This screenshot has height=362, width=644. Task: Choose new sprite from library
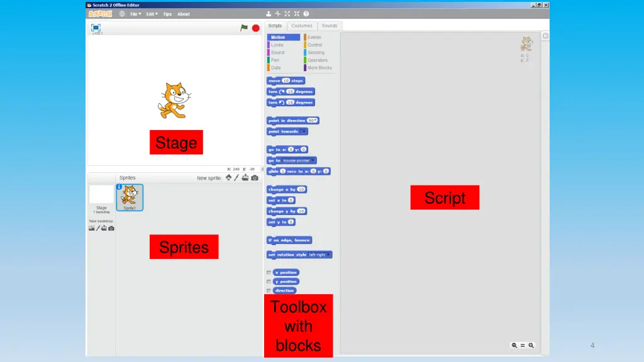point(229,178)
